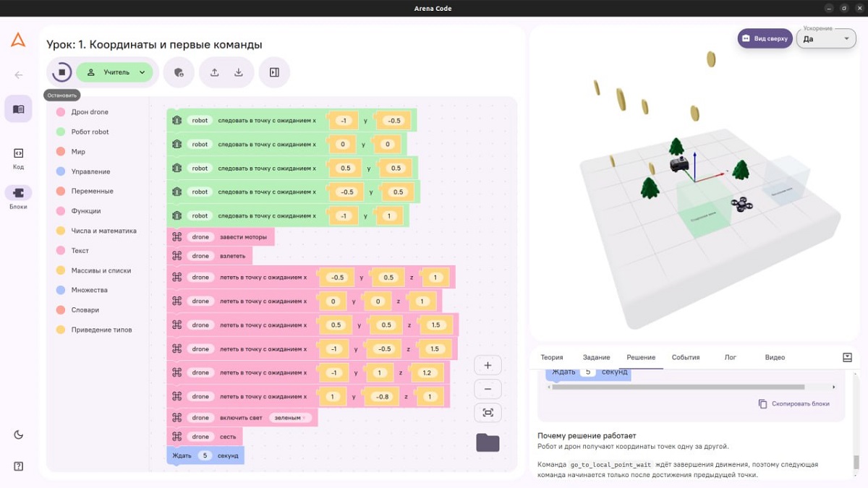868x488 pixels.
Task: Switch to the События tab
Action: click(x=686, y=357)
